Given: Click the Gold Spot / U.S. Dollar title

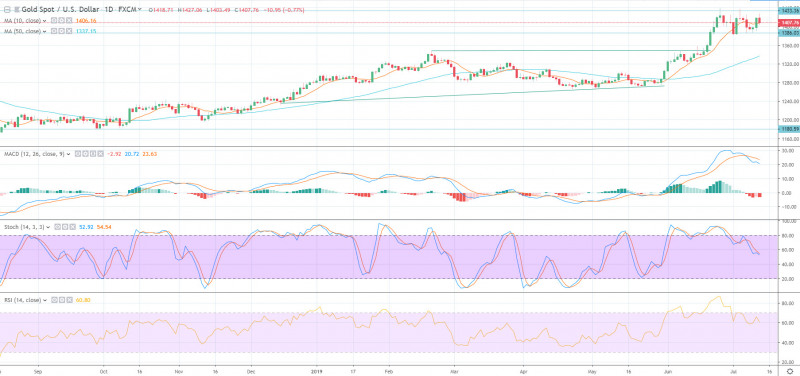Looking at the screenshot, I should click(x=60, y=9).
